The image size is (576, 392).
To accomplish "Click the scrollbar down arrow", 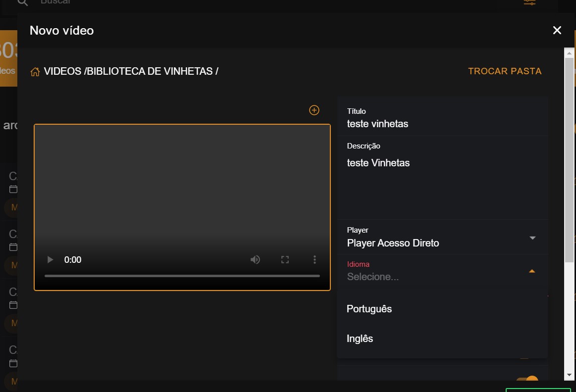I will (x=569, y=375).
